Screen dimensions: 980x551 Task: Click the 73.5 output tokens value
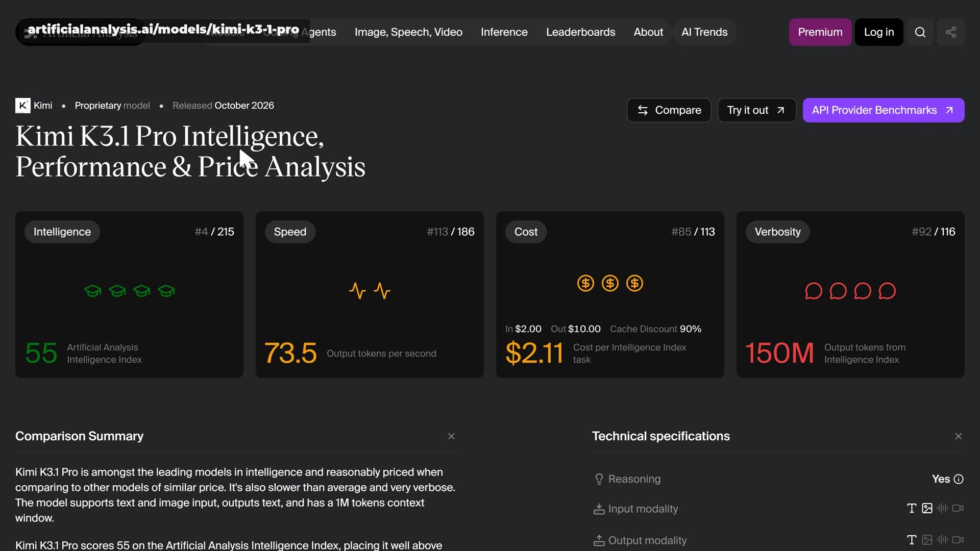pos(290,353)
